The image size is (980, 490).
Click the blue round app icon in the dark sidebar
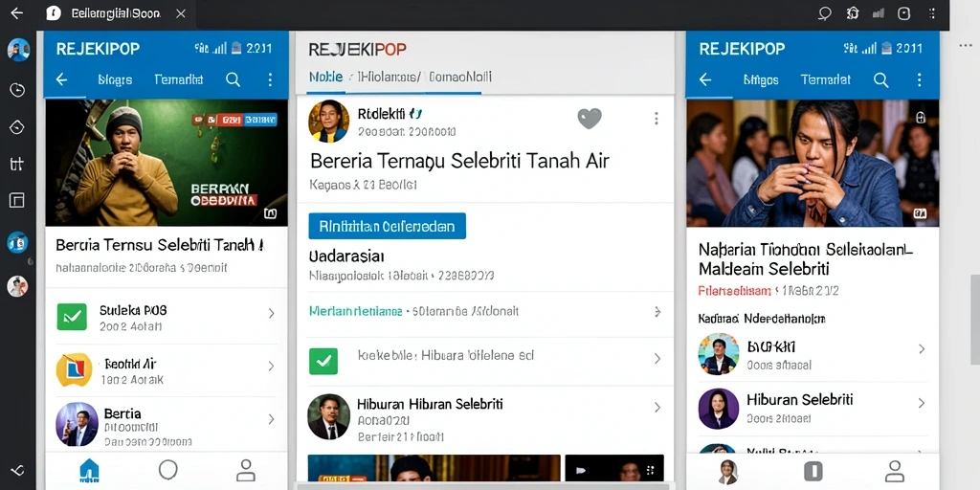(x=17, y=242)
